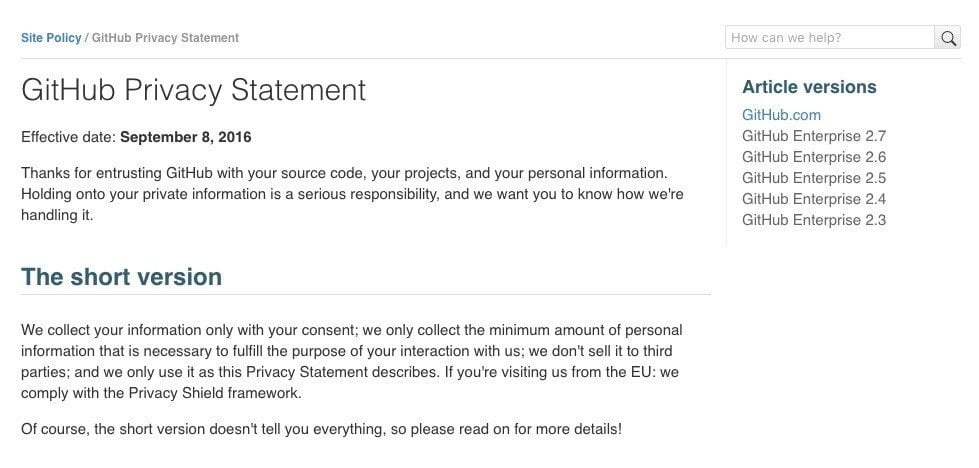The width and height of the screenshot is (979, 468).
Task: Click the 'Effective date:' label
Action: 69,137
